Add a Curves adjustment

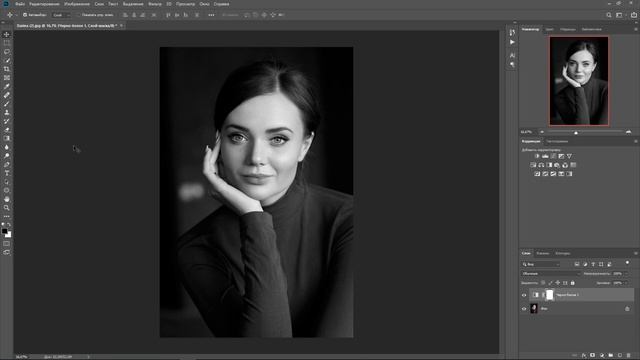click(x=553, y=156)
